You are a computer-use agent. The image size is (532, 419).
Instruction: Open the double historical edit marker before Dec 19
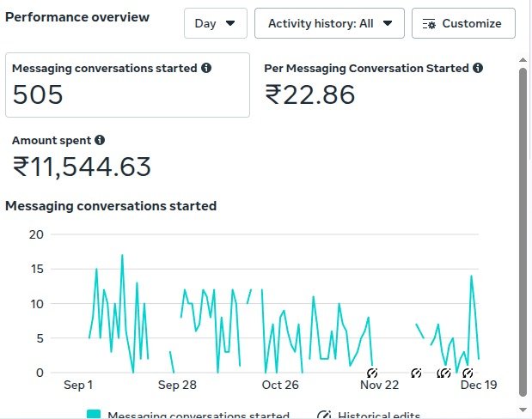(x=443, y=373)
